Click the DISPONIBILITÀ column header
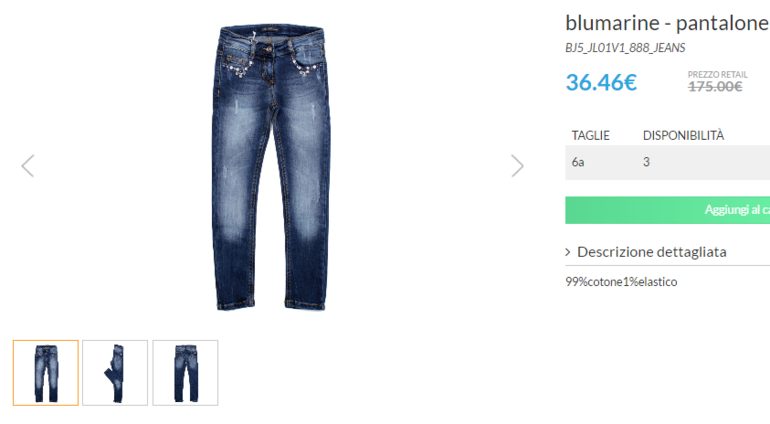This screenshot has height=424, width=770. point(683,136)
